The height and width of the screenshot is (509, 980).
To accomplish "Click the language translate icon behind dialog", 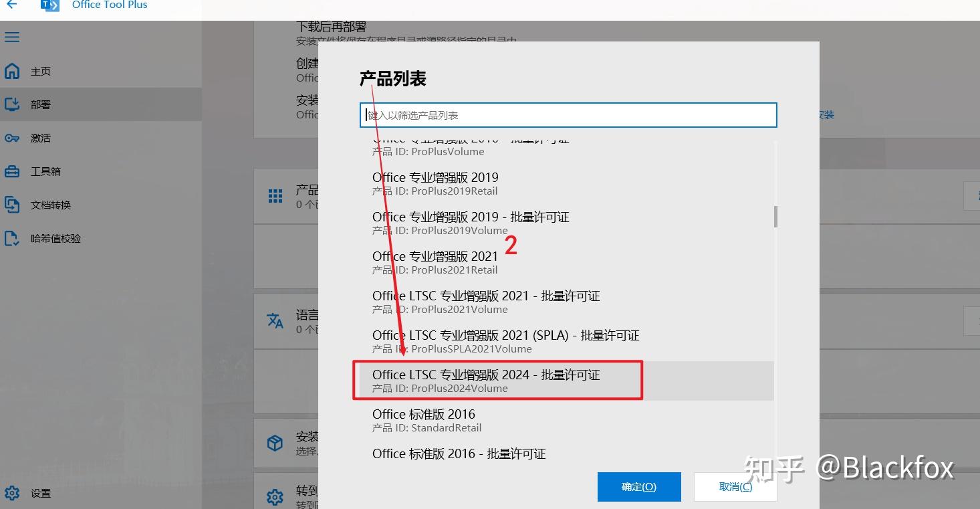I will click(x=275, y=320).
